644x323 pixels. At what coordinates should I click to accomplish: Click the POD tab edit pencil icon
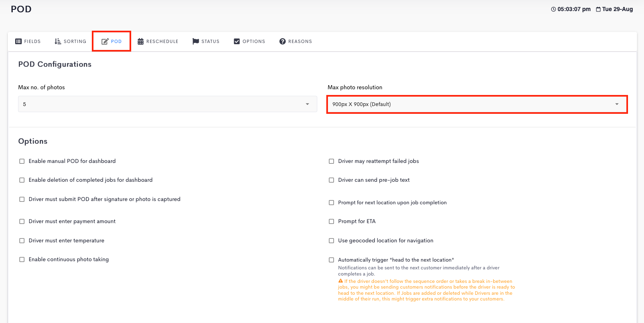tap(105, 41)
